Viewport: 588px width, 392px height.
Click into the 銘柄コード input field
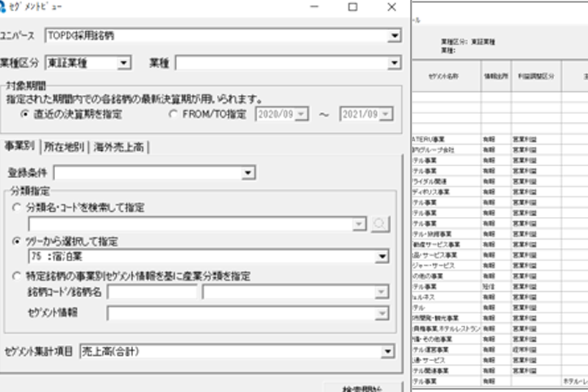pos(152,292)
